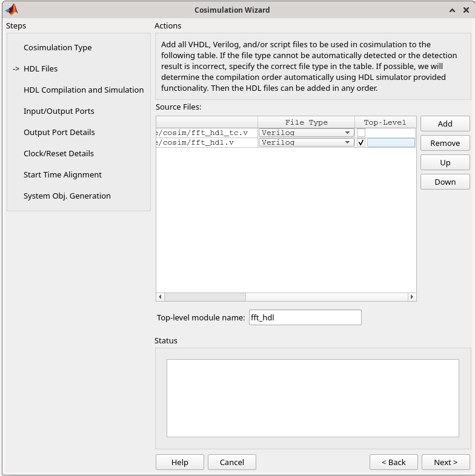Go to HDL Compilation and Simulation step
Screen dimensions: 475x476
84,90
